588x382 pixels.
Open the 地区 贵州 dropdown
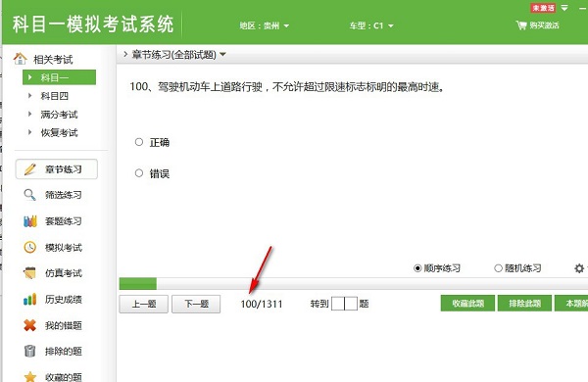pyautogui.click(x=265, y=25)
